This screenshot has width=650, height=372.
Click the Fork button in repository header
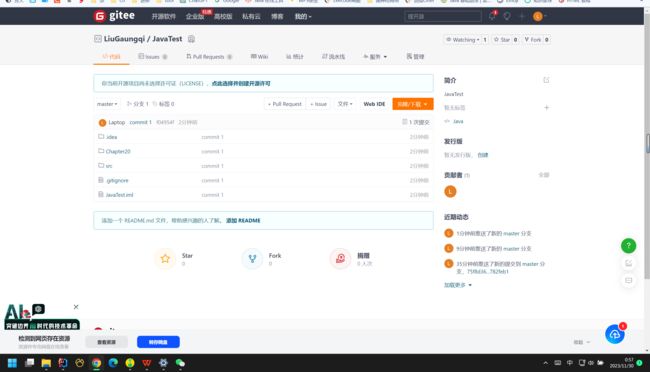533,39
